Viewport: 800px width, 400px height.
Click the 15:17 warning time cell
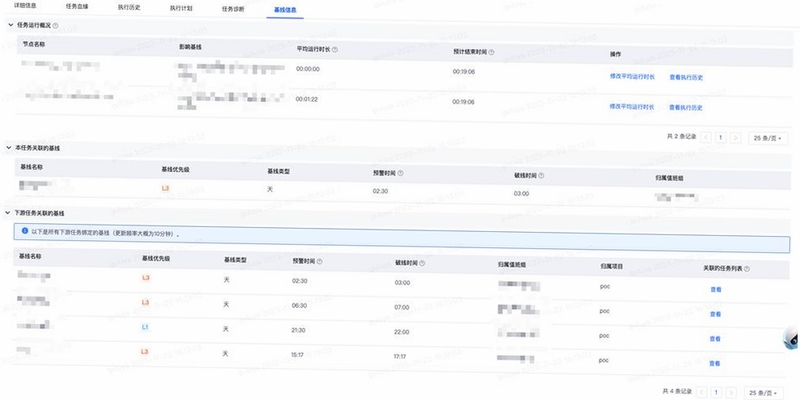[298, 355]
